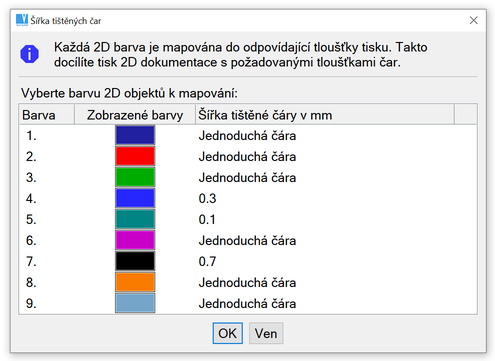
Task: Select the red color swatch in row 2
Action: pyautogui.click(x=135, y=156)
